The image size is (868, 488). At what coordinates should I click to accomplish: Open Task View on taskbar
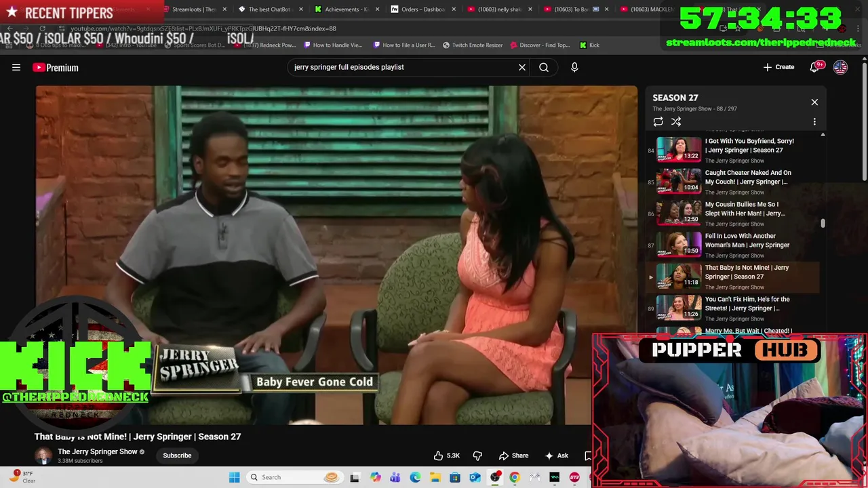tap(354, 477)
